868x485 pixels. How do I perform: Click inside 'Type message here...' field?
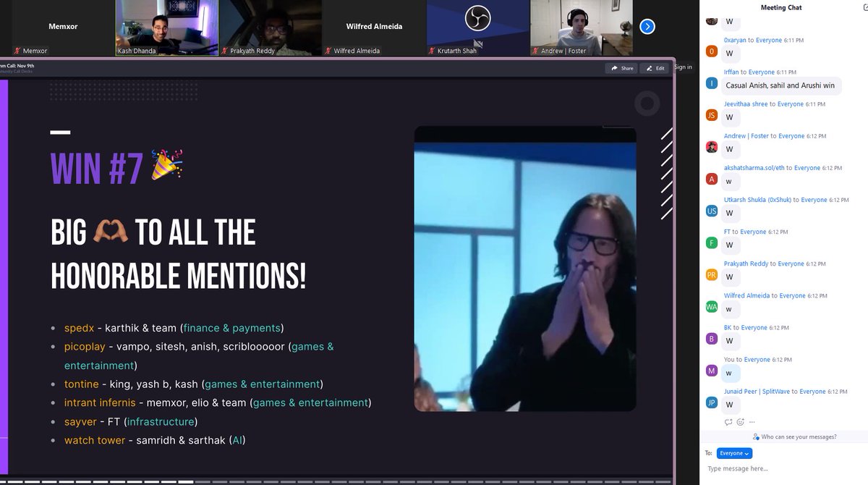pyautogui.click(x=784, y=469)
